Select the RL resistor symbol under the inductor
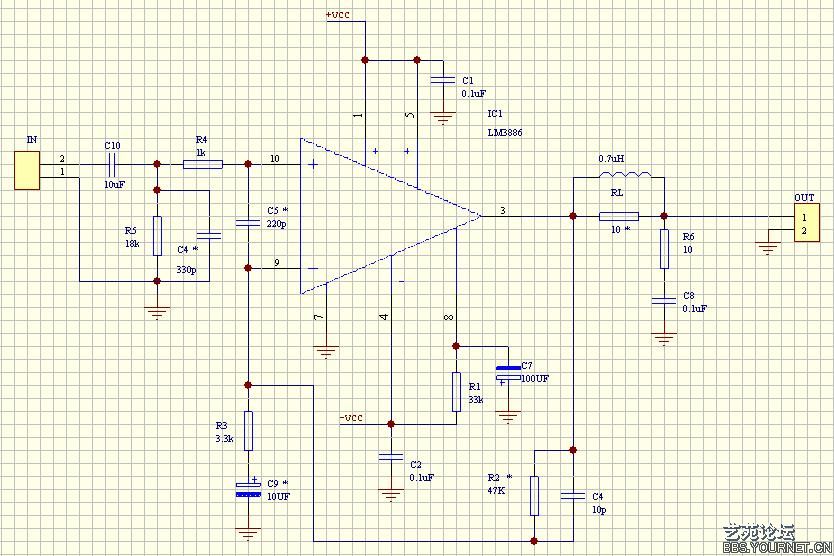The image size is (834, 556). [x=619, y=216]
